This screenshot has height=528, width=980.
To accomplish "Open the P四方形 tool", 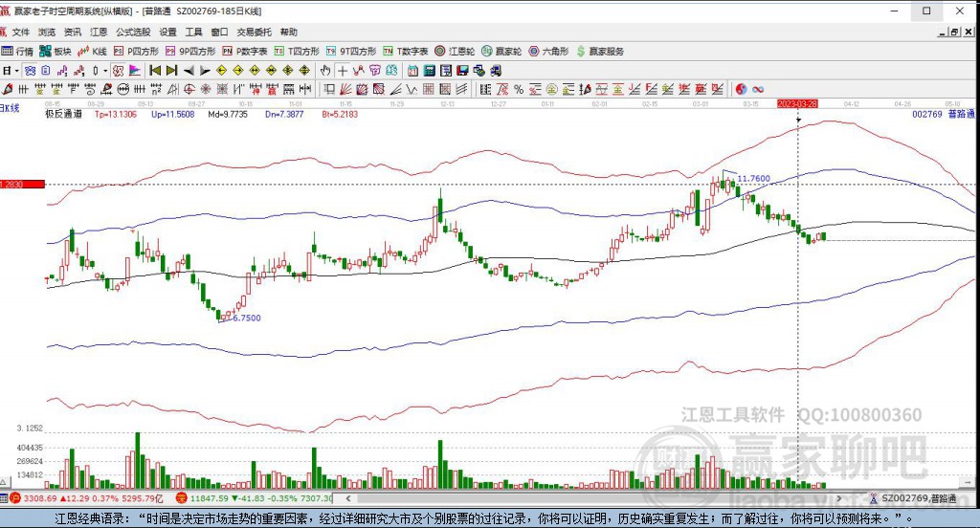I will [136, 52].
